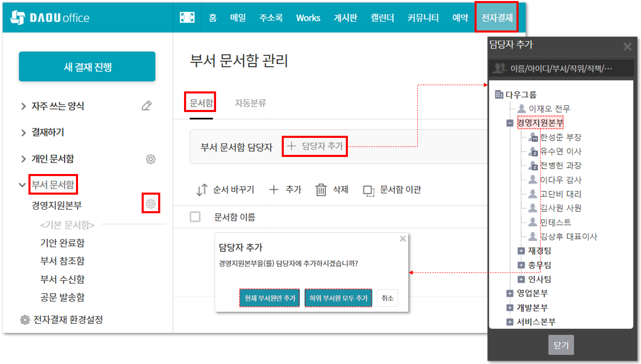Image resolution: width=641 pixels, height=364 pixels.
Task: Collapse the 경영지원본부 tree node
Action: [x=510, y=123]
